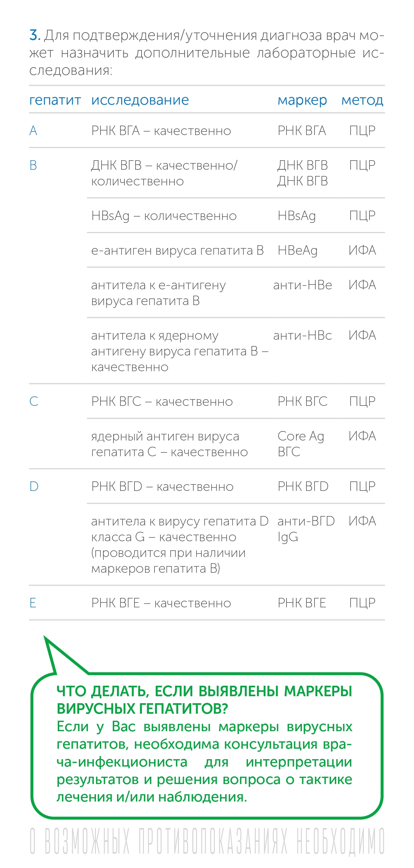The image size is (414, 868).
Task: Click hepatitis row label 'A'
Action: click(x=33, y=131)
